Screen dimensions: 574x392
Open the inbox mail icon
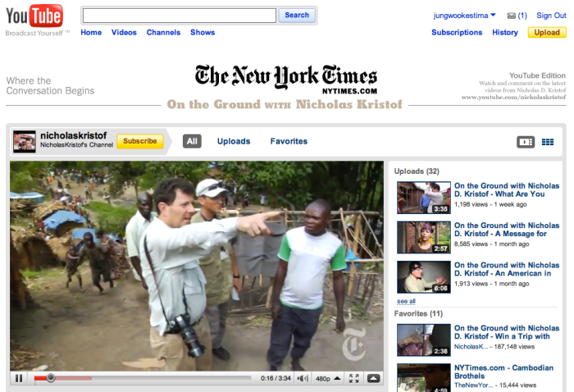(x=512, y=16)
